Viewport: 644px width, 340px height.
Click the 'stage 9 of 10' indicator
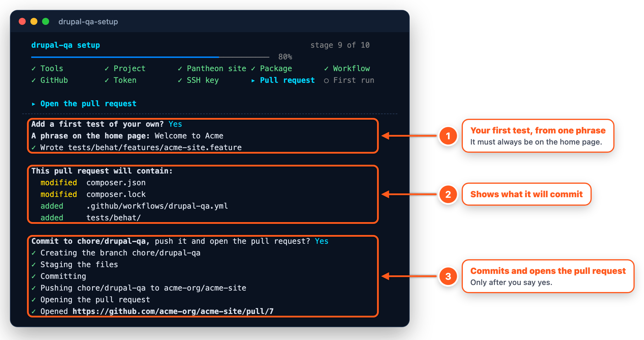(340, 45)
